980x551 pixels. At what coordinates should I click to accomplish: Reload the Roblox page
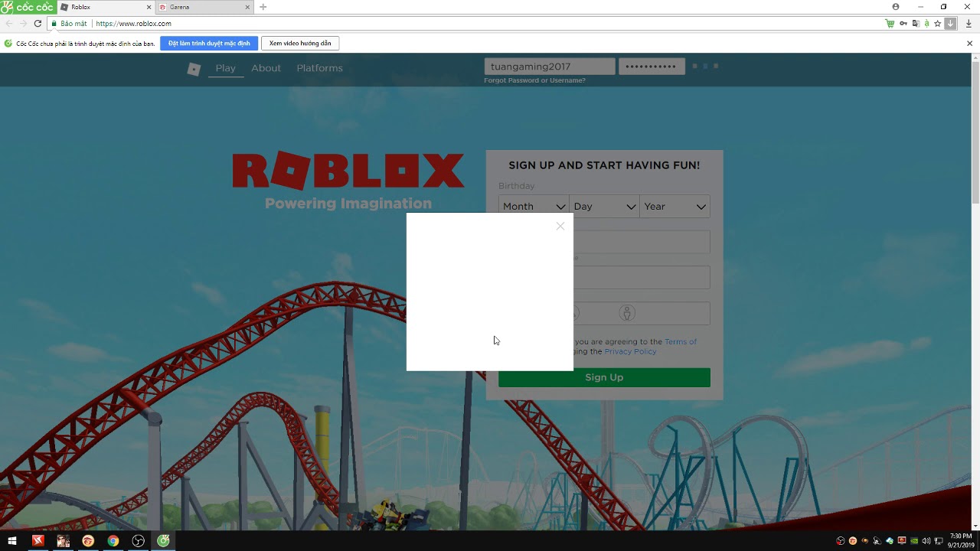[x=38, y=24]
